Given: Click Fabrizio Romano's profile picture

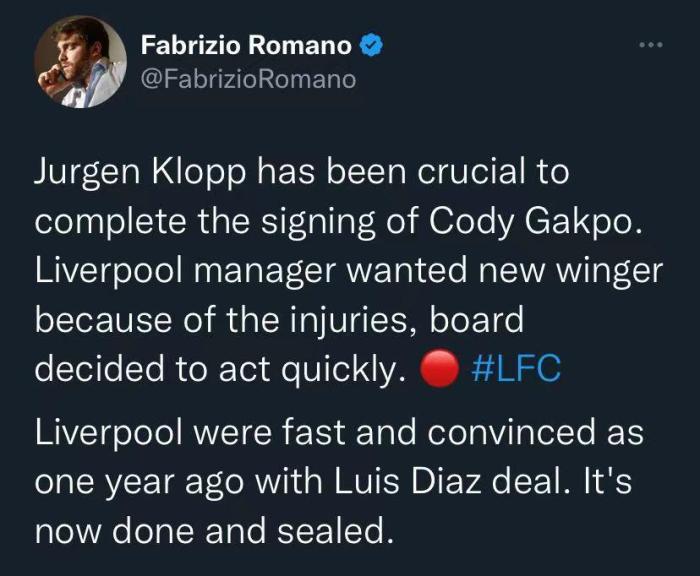Looking at the screenshot, I should (x=81, y=61).
